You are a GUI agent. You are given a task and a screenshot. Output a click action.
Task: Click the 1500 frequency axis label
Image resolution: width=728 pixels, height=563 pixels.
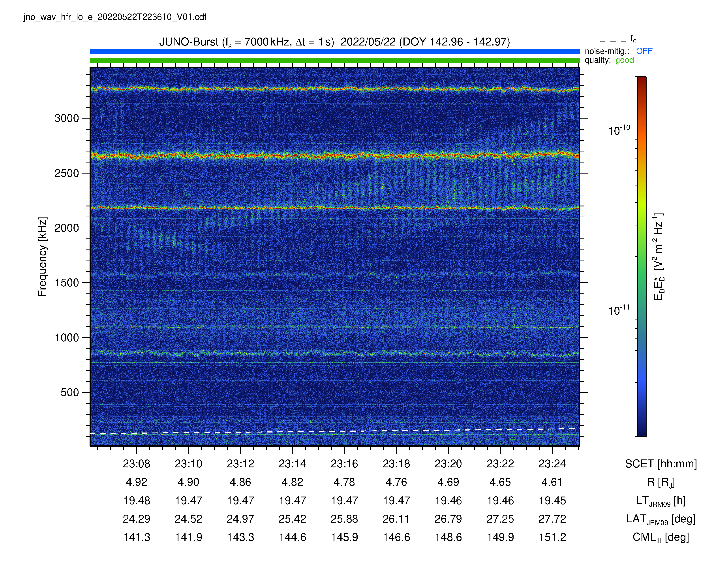[67, 283]
